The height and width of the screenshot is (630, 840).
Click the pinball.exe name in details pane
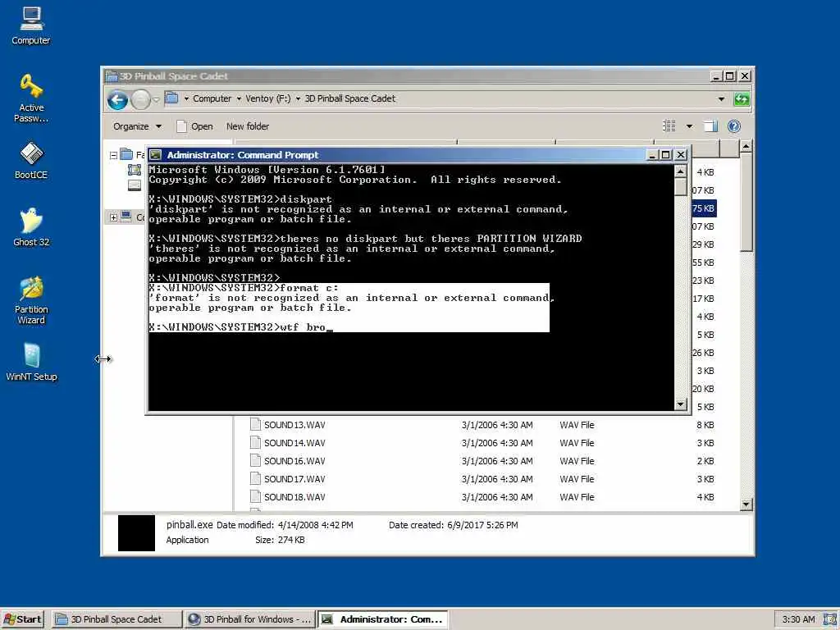tap(189, 525)
